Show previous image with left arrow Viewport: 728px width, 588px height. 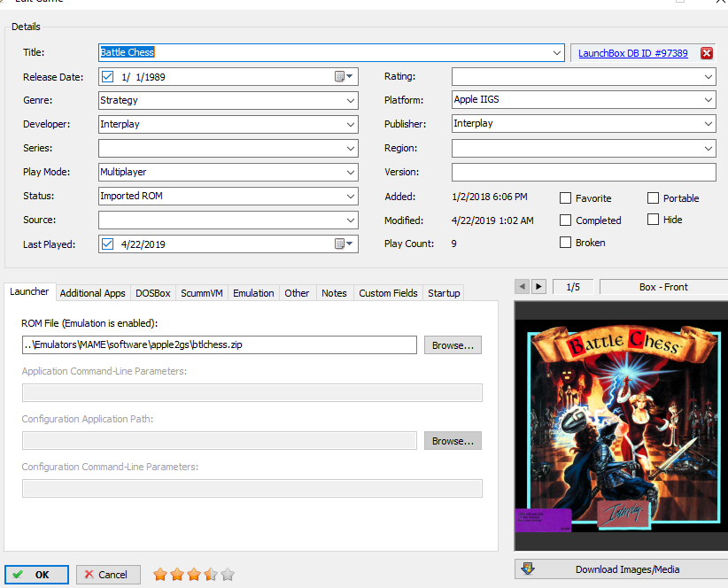523,287
